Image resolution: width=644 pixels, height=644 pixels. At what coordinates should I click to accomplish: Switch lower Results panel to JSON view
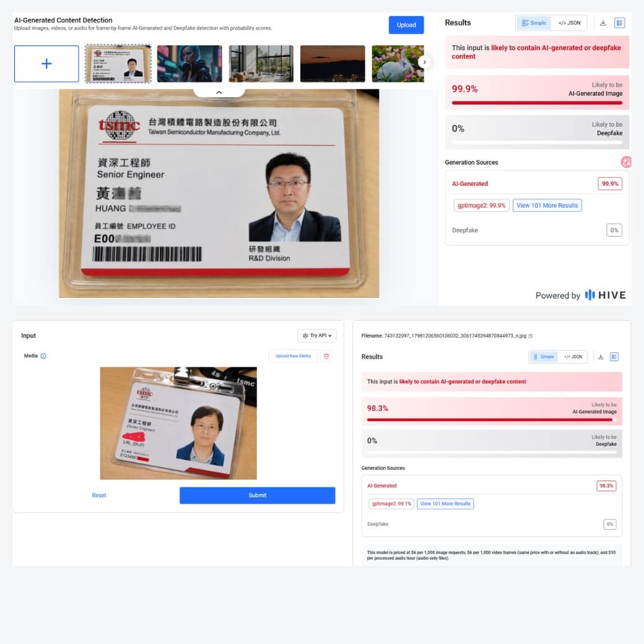pos(573,357)
